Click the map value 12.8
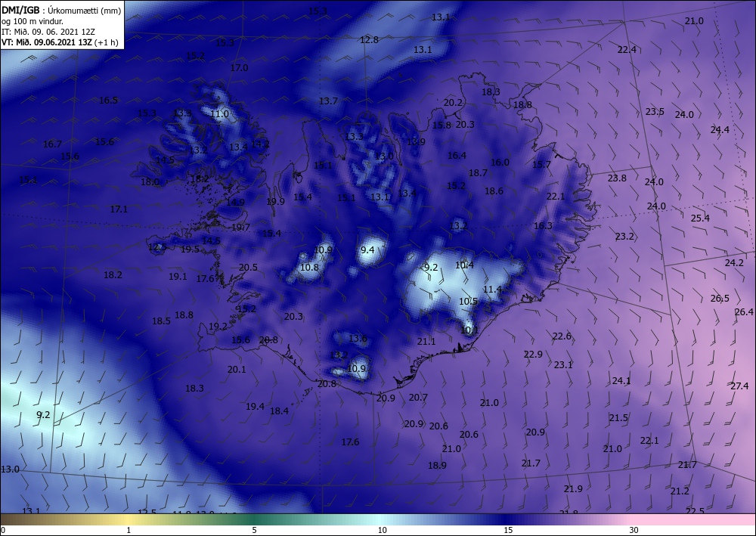The height and width of the screenshot is (536, 756). [369, 39]
